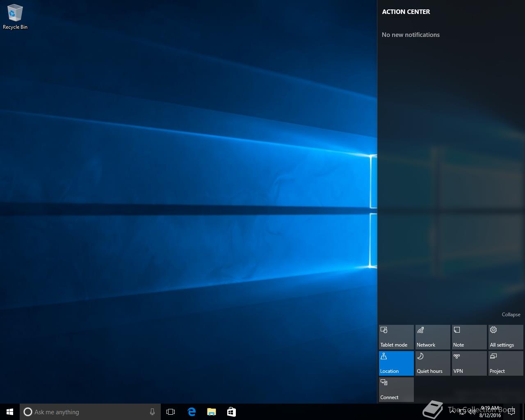Open the Note quick action tile
525x420 pixels.
point(469,337)
